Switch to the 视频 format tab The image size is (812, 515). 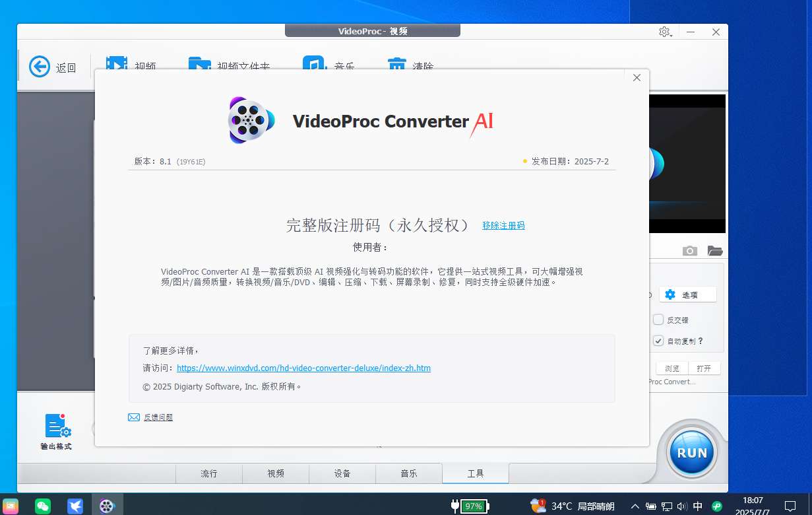[x=276, y=473]
